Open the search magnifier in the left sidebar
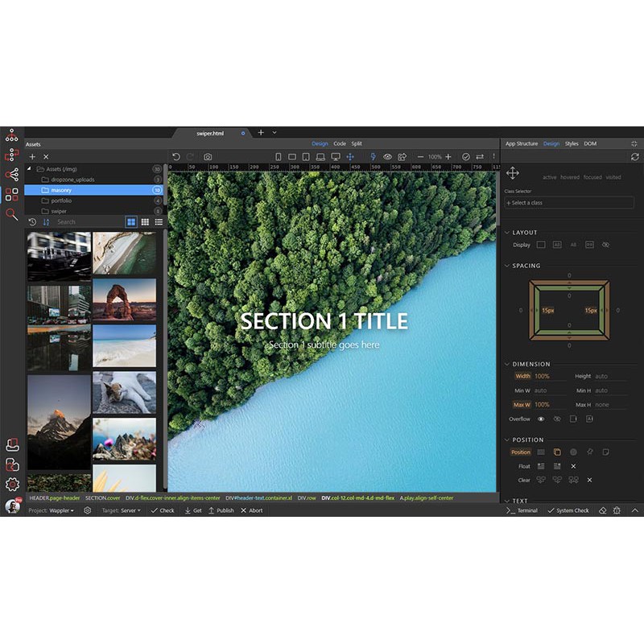This screenshot has height=644, width=644. pos(11,214)
